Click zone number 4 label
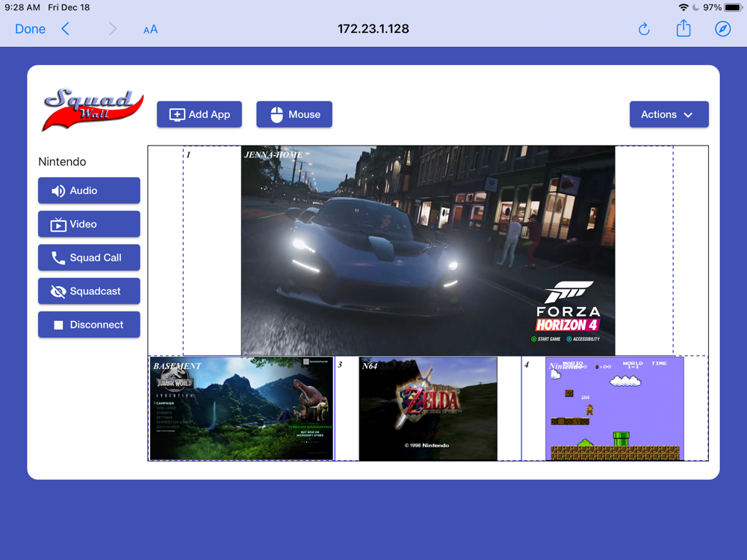This screenshot has height=560, width=747. pyautogui.click(x=526, y=364)
